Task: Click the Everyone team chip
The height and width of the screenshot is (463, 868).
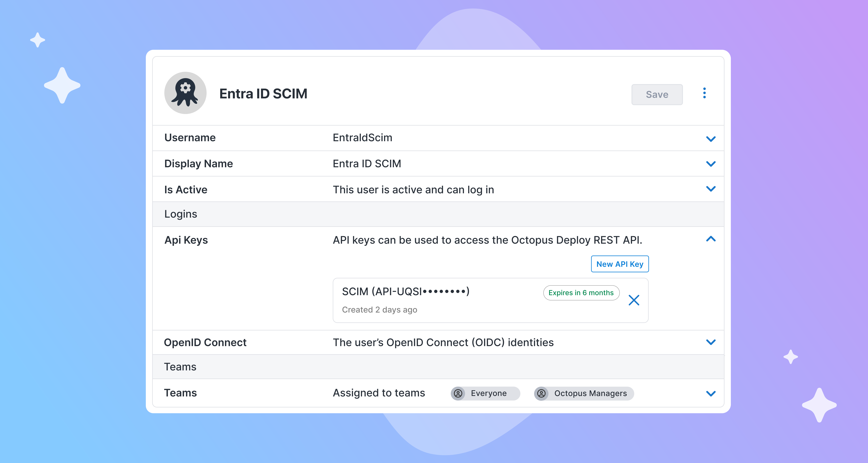Action: pyautogui.click(x=485, y=393)
